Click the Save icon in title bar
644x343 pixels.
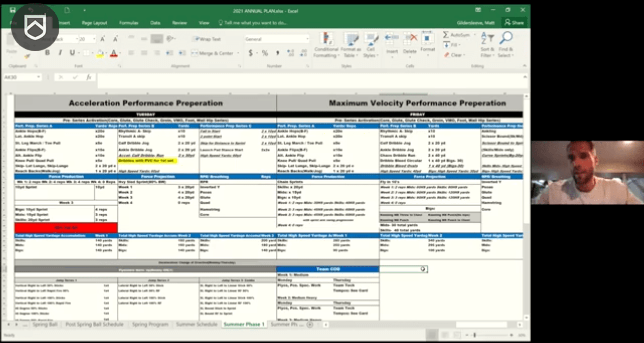coord(13,10)
